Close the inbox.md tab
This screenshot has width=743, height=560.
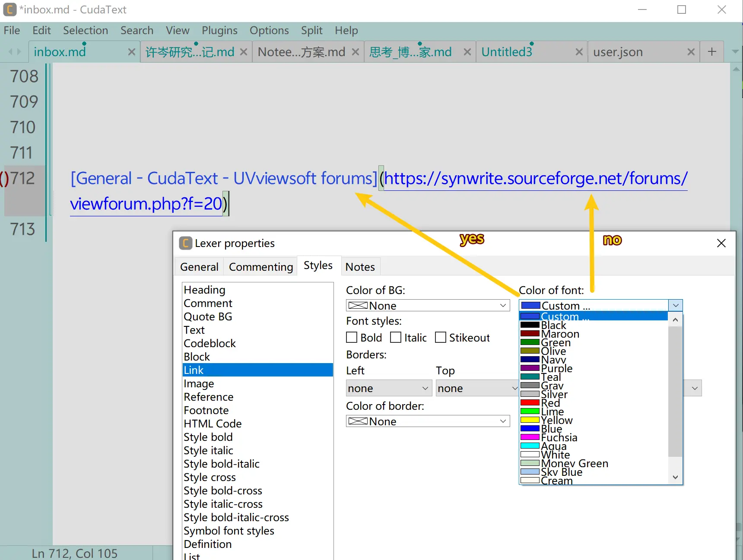click(x=132, y=52)
